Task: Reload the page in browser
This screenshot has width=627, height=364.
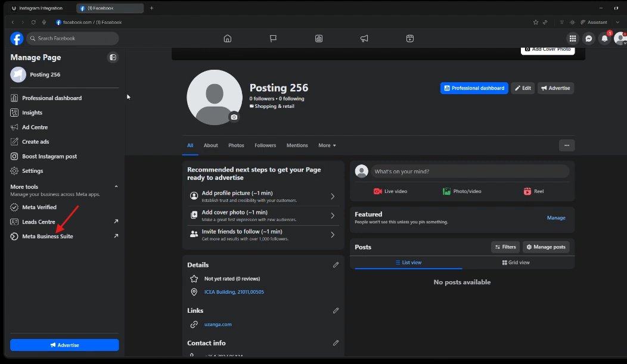Action: pos(33,23)
